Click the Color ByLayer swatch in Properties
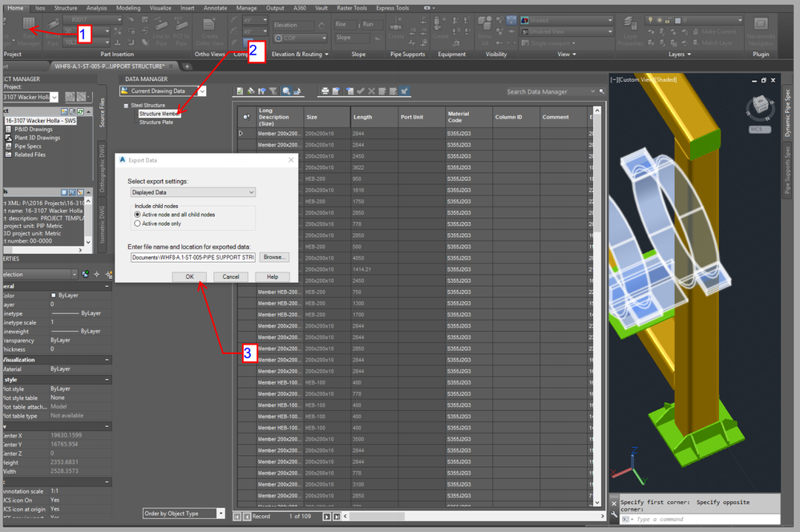 54,296
